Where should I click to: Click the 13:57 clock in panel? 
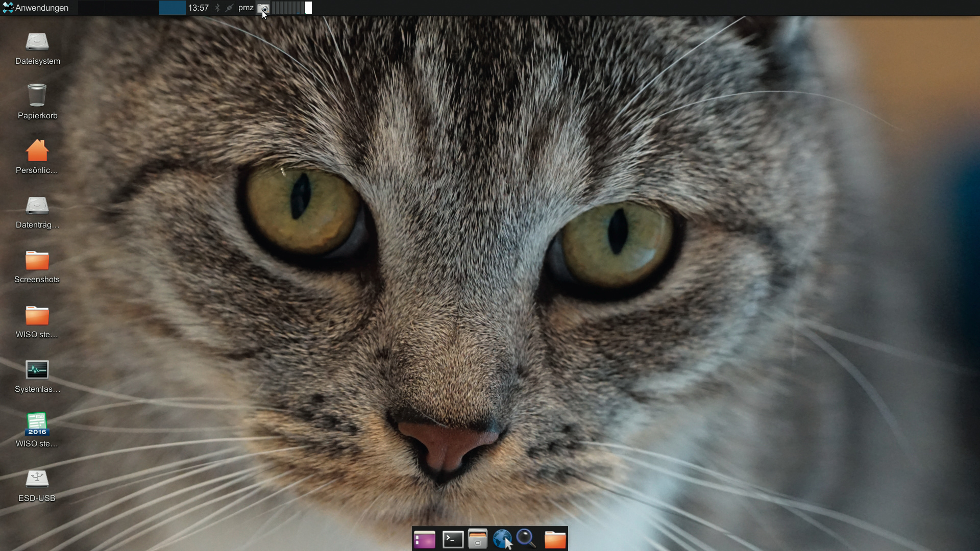198,8
